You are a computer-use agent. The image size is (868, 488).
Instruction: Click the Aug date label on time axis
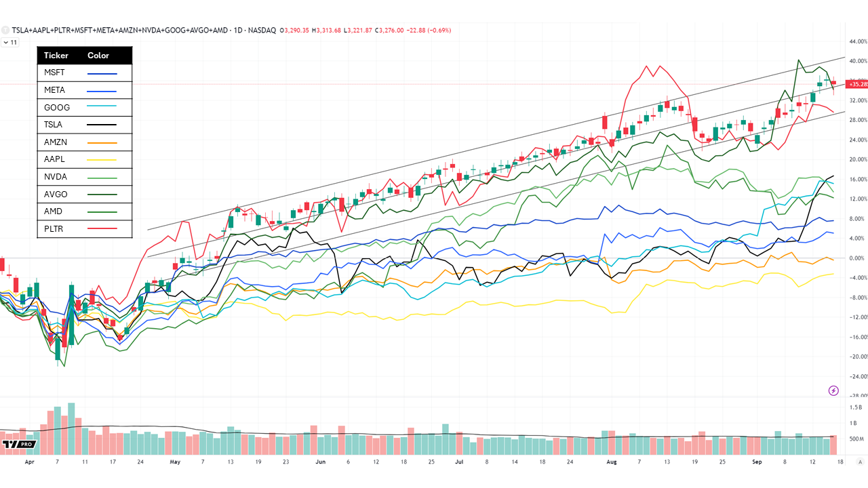(612, 462)
